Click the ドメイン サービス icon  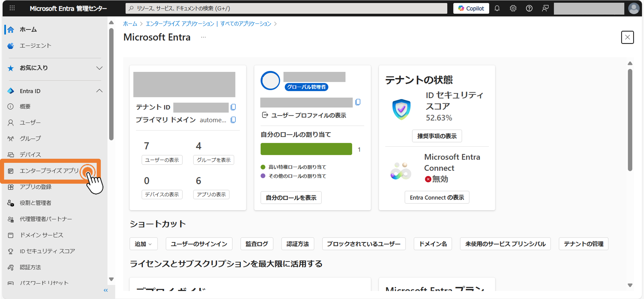point(11,235)
